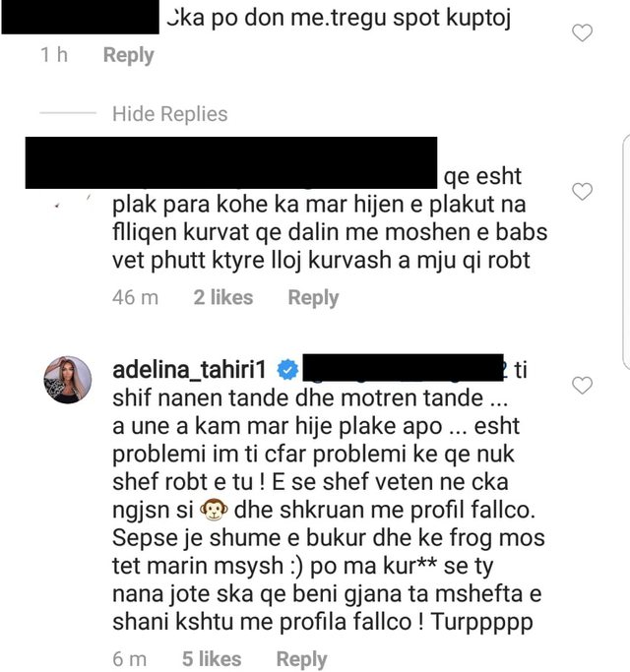View the "2 likes" list
The width and height of the screenshot is (630, 672).
click(x=223, y=297)
